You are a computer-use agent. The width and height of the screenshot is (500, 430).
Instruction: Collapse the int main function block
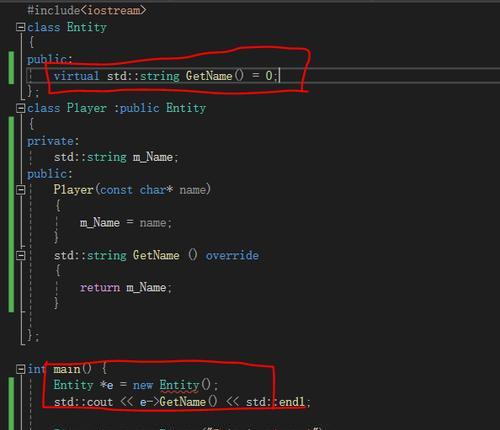pyautogui.click(x=21, y=369)
